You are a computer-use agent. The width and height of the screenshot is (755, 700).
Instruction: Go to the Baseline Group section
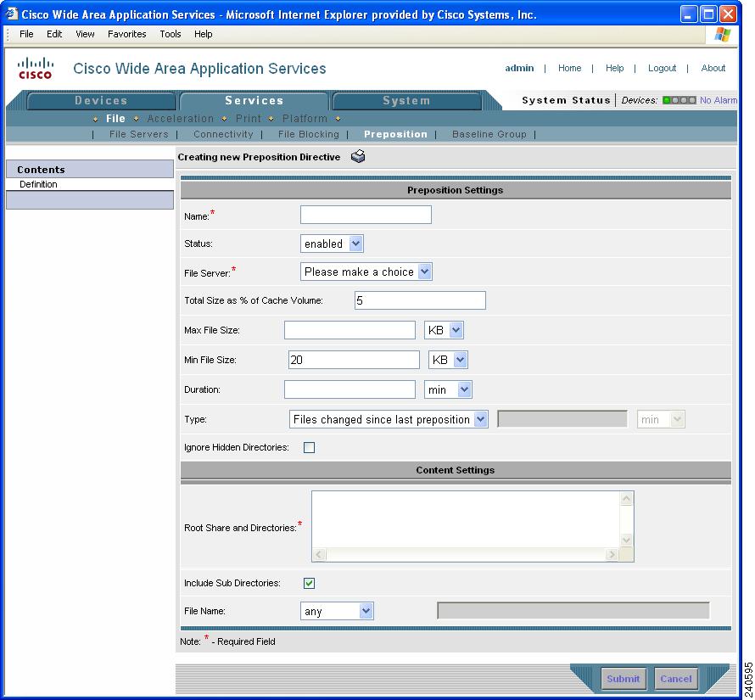(489, 134)
